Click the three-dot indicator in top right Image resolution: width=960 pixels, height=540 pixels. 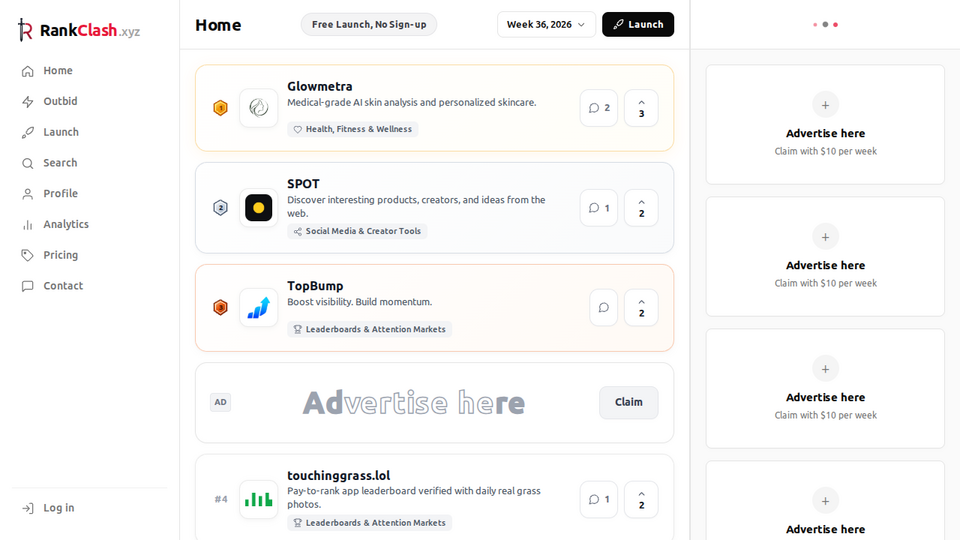pos(825,24)
